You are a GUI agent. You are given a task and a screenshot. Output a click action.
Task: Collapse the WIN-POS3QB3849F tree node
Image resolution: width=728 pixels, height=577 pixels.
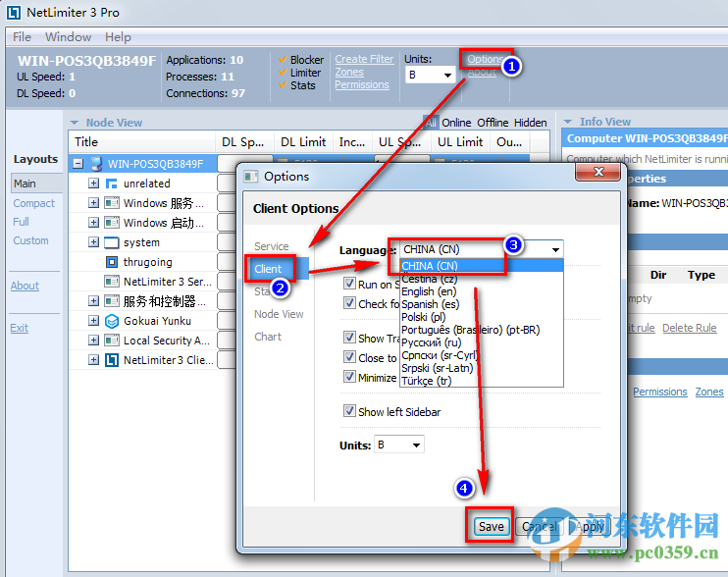click(x=78, y=164)
